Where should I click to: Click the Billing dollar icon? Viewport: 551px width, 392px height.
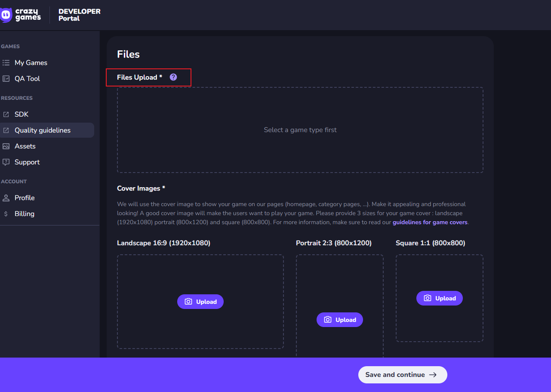(6, 214)
